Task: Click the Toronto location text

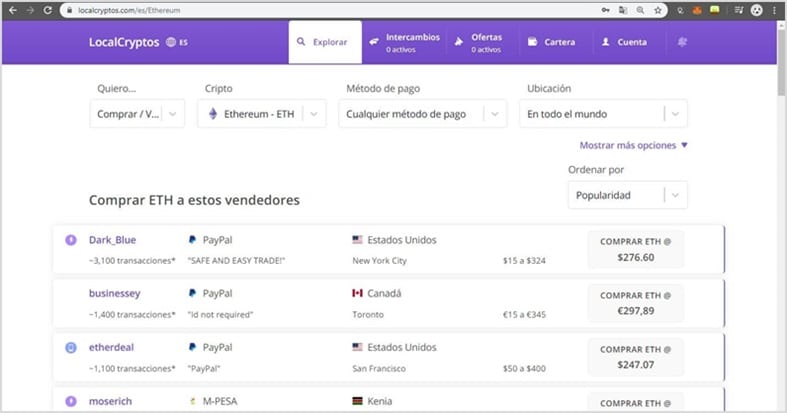Action: point(368,315)
